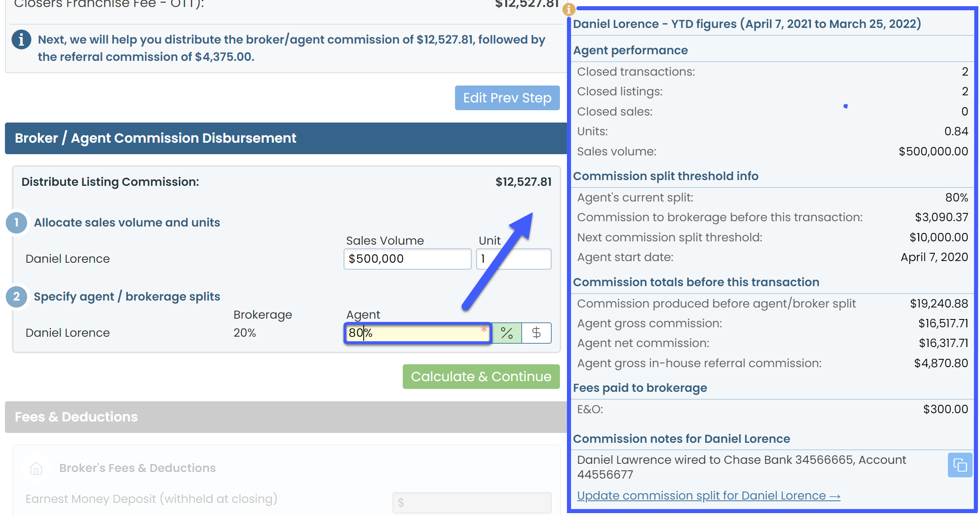Screen dimensions: 980x516
Task: Switch agent split to percent mode
Action: pyautogui.click(x=507, y=333)
